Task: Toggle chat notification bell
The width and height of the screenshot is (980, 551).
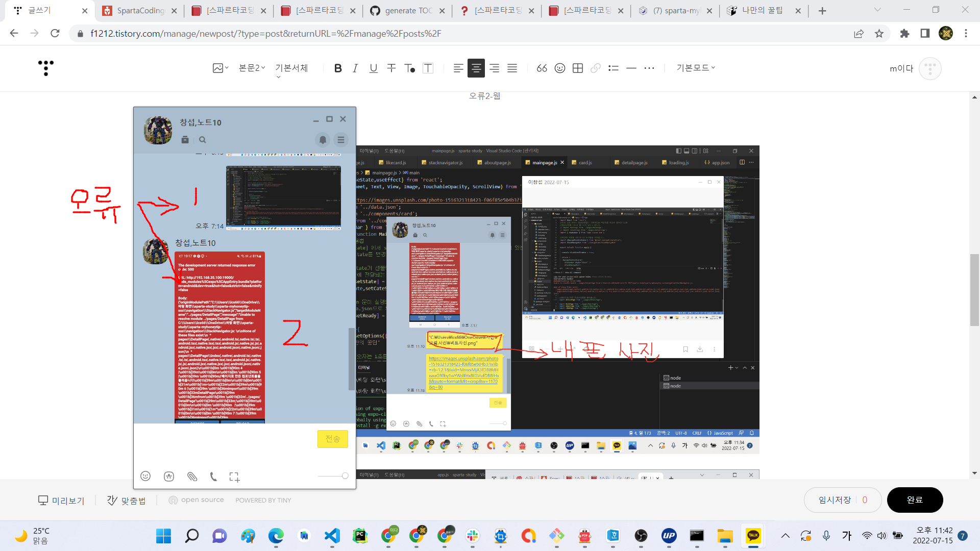Action: pos(323,140)
